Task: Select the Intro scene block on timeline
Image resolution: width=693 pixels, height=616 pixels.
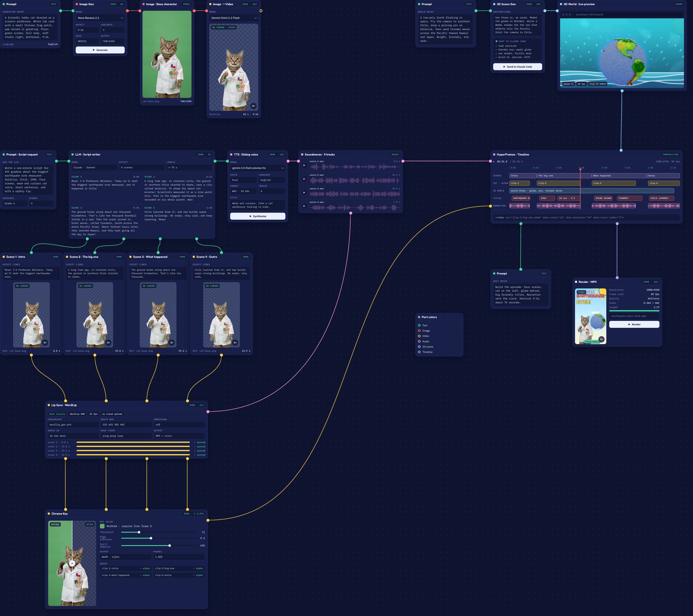Action: 523,175
